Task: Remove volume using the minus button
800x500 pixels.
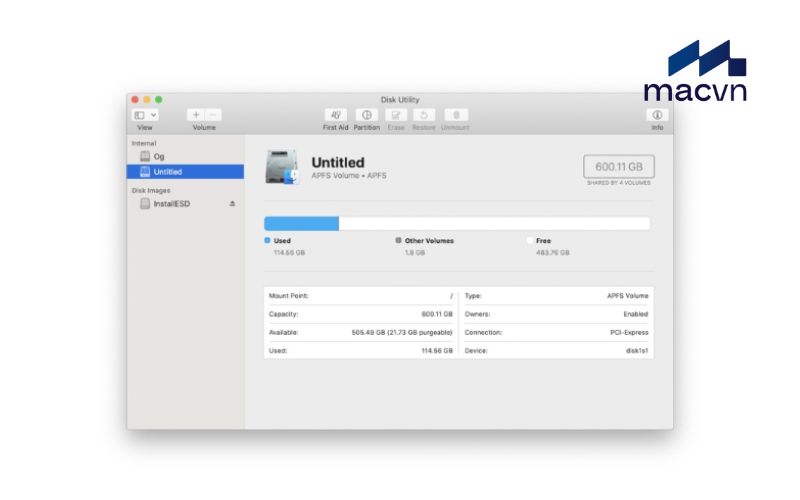Action: click(213, 115)
